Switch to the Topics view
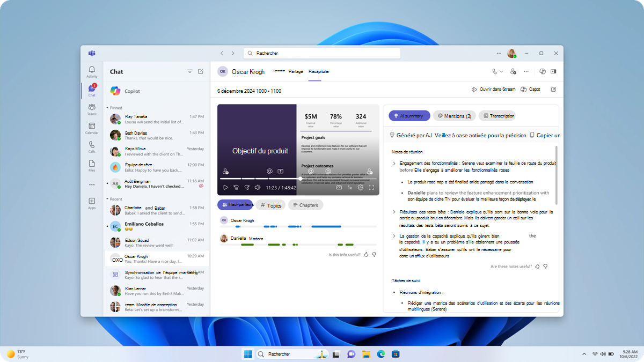Viewport: 644px width, 362px height. pos(270,205)
